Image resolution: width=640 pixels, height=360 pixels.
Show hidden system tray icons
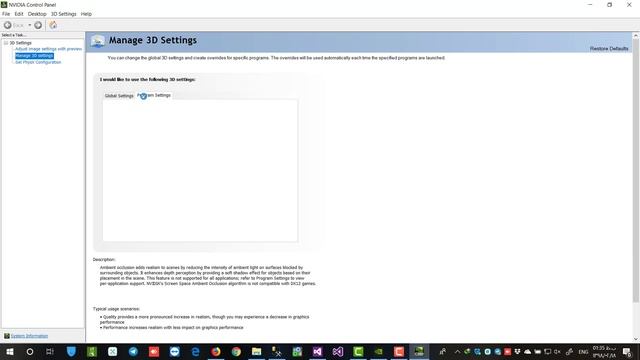[x=457, y=351]
